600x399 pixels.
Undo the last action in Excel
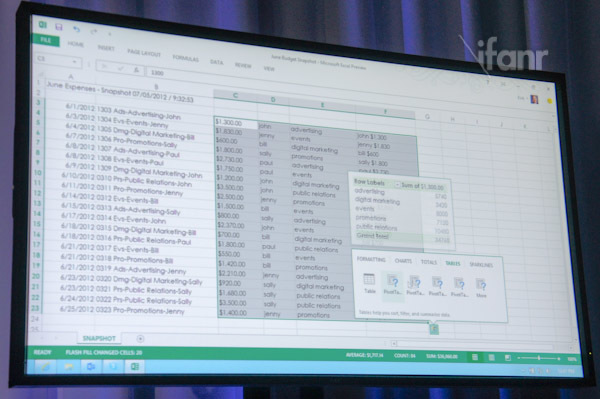pos(77,29)
